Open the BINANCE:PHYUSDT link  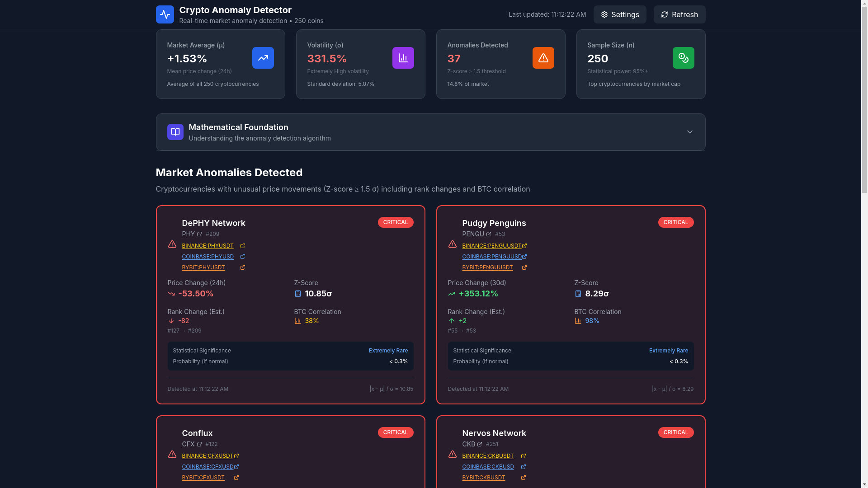coord(208,246)
